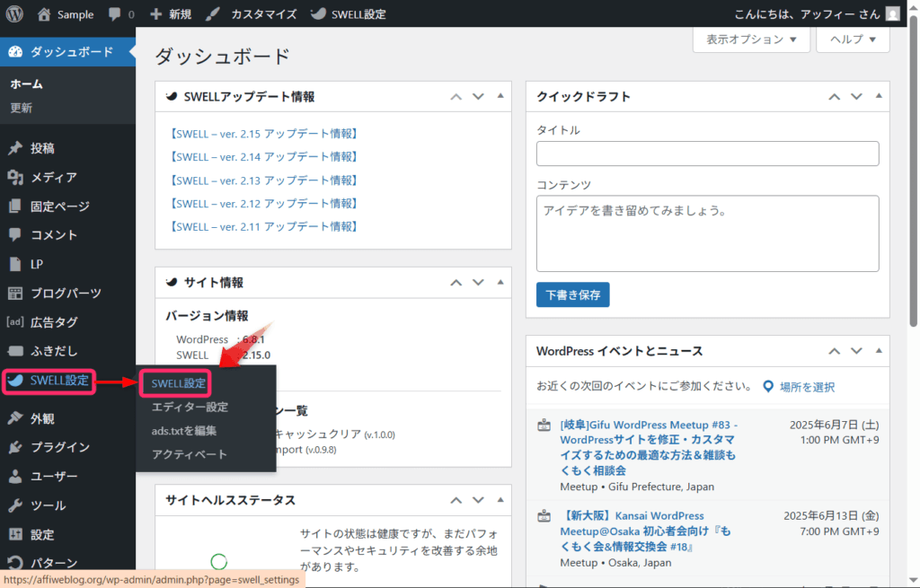Click the LP document icon
The height and width of the screenshot is (588, 920).
point(15,264)
